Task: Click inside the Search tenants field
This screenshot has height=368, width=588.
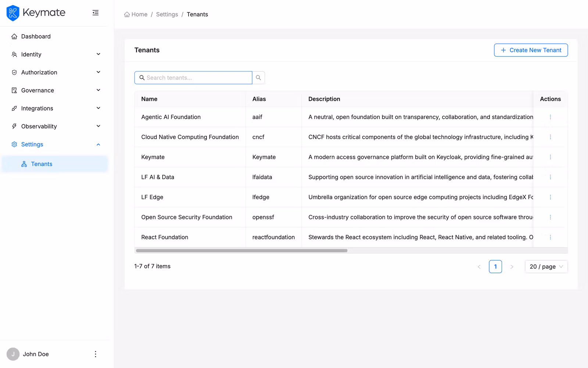Action: [x=193, y=77]
